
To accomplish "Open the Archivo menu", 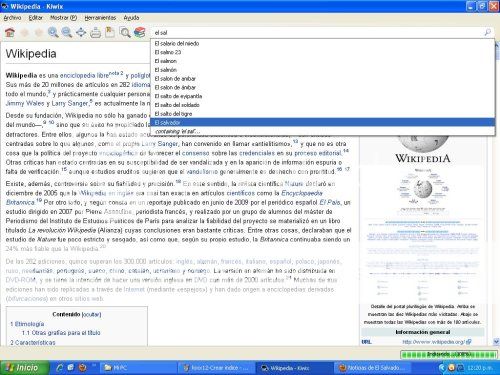I will [x=12, y=18].
